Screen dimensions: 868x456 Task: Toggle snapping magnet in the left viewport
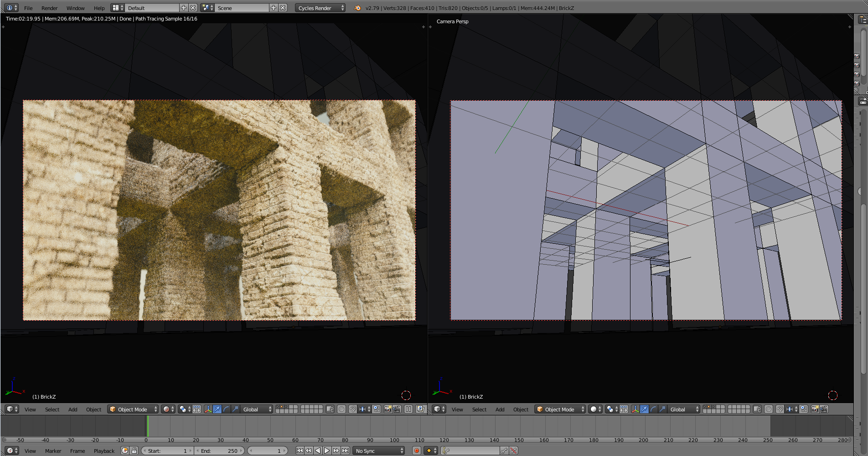pos(352,409)
